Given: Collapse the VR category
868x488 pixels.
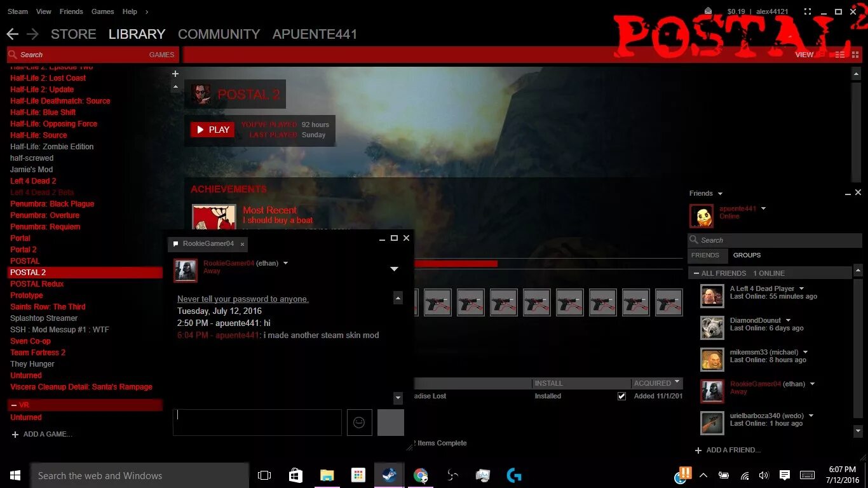Looking at the screenshot, I should pyautogui.click(x=14, y=405).
